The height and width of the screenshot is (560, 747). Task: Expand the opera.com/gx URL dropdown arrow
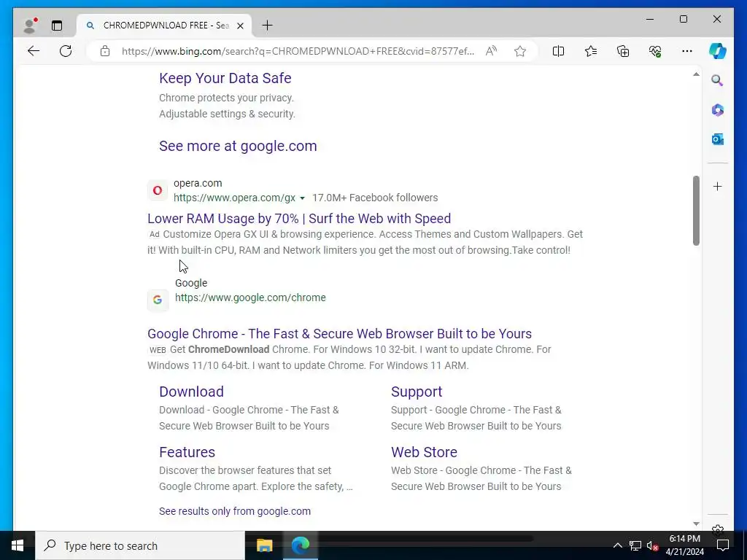coord(302,198)
